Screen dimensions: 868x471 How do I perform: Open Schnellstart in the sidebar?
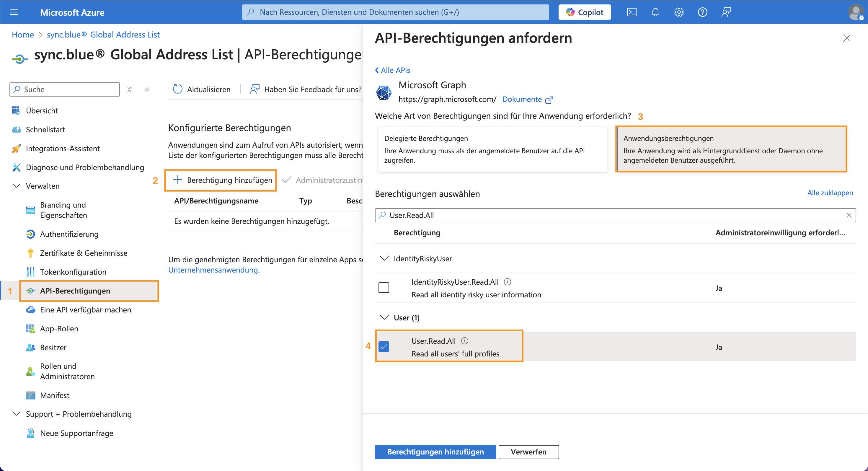tap(45, 129)
